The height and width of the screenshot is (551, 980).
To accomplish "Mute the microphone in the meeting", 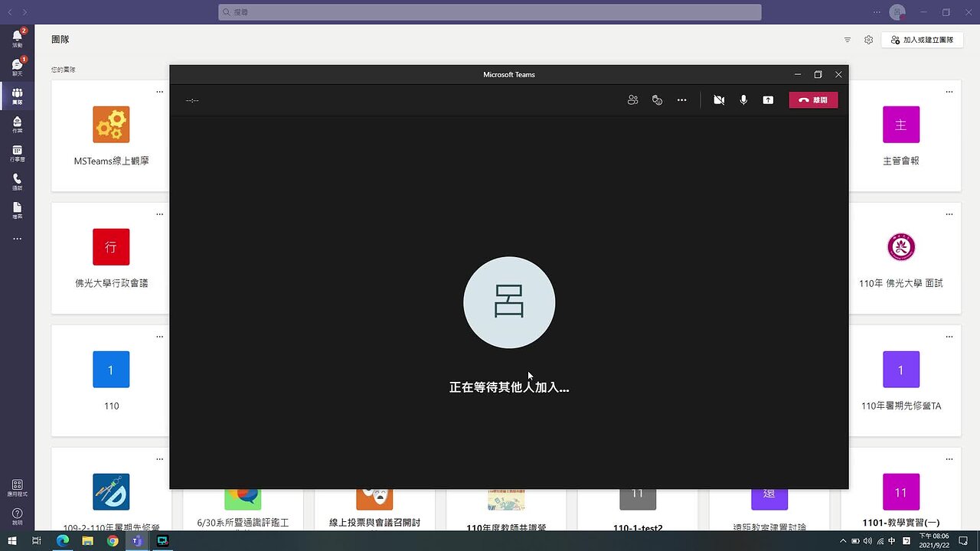I will pos(743,100).
